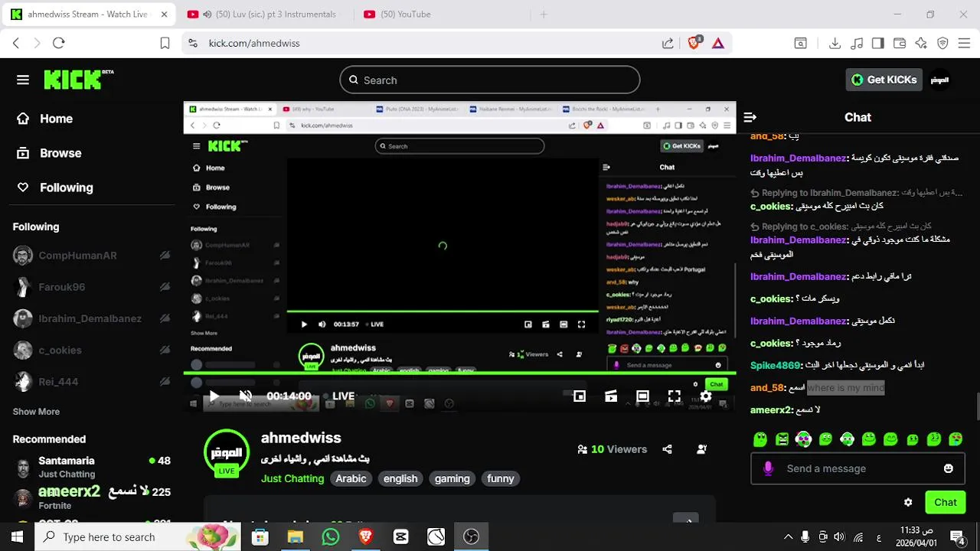Screen dimensions: 980x551
Task: Open CompHumanAR channel from Following list
Action: 92,256
